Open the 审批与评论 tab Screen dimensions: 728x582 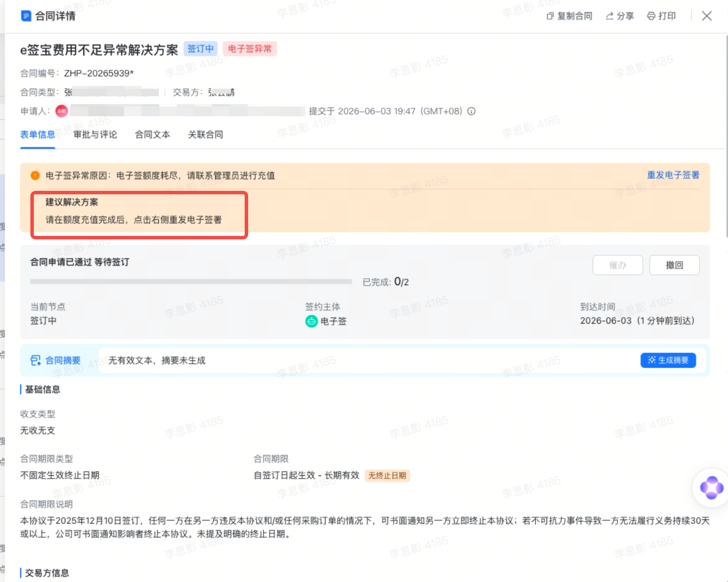95,134
